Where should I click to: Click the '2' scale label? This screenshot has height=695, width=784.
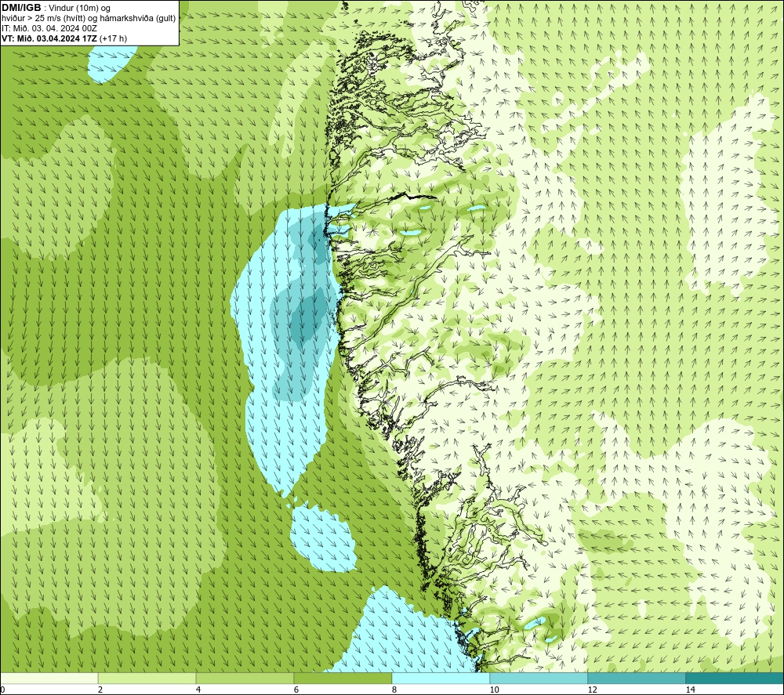click(100, 690)
